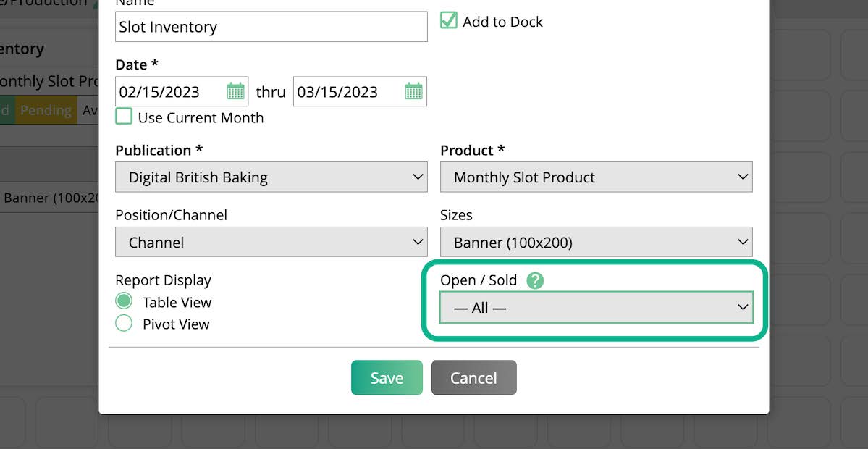Click the end date field 03/15/2023

click(x=347, y=92)
